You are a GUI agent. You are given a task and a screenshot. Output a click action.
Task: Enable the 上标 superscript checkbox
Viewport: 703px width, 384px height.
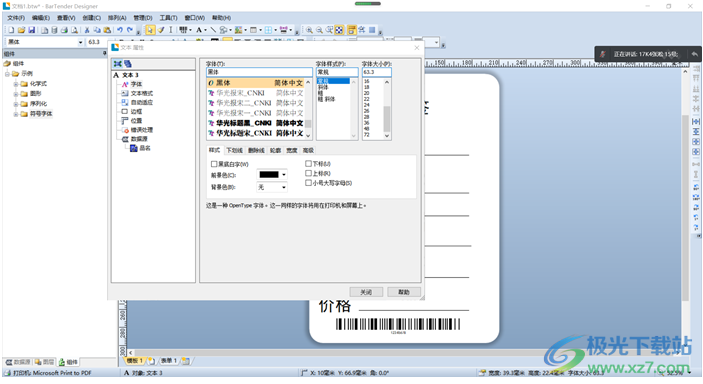(308, 173)
